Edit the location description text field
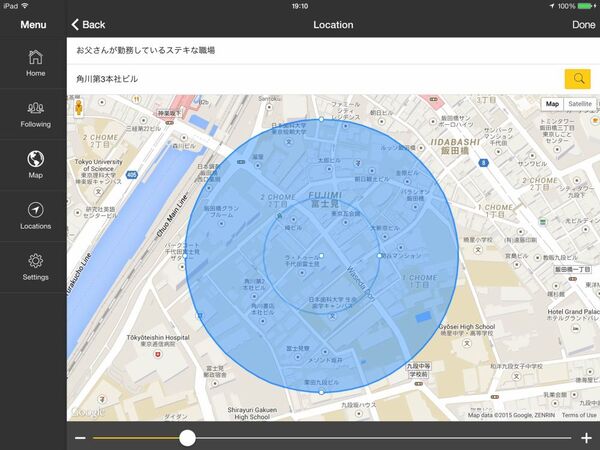Screen dimensions: 600x450 [333, 51]
